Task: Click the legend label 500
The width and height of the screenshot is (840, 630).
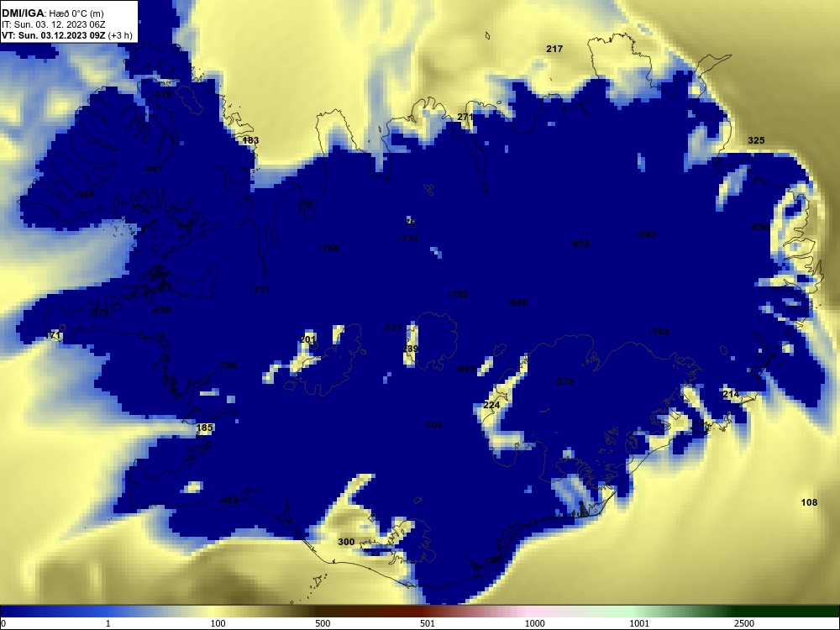Action: click(323, 623)
